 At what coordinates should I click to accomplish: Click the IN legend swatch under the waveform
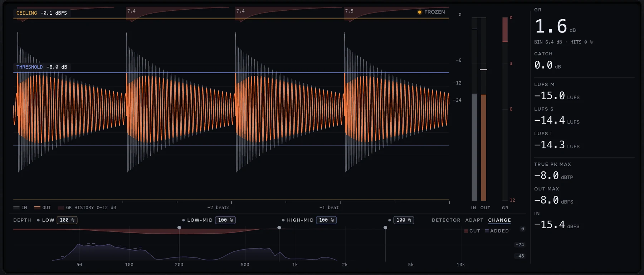click(x=16, y=208)
